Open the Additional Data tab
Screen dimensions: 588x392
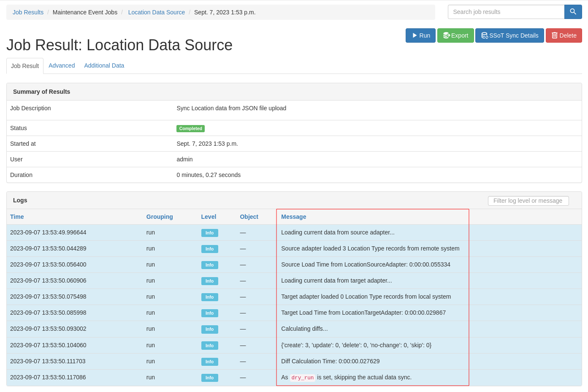pos(104,65)
